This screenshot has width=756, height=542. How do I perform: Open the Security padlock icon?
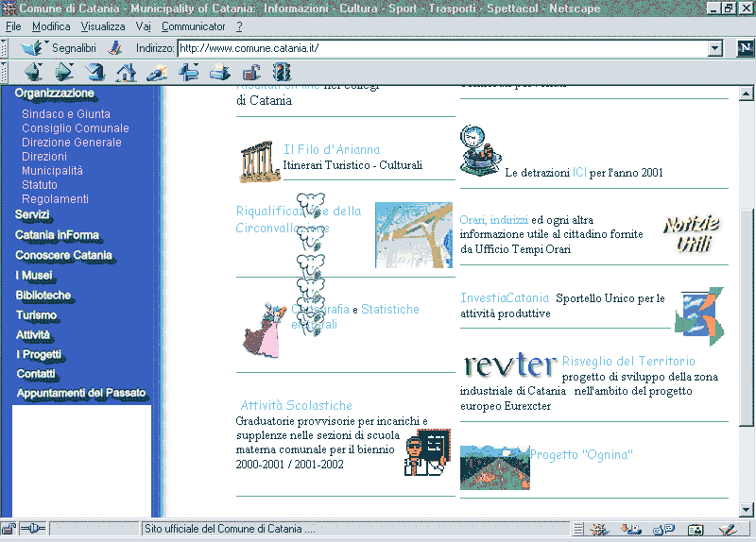tap(251, 73)
